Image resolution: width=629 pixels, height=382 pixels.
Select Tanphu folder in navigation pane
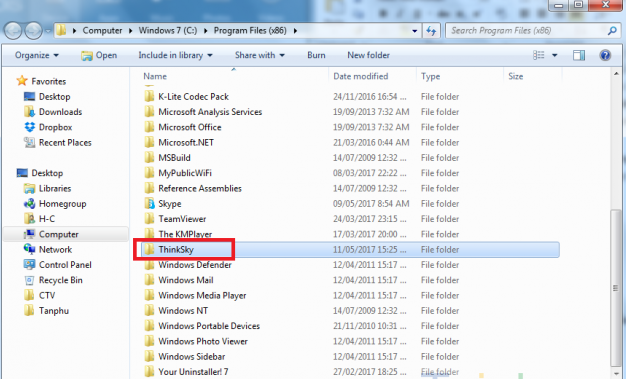[54, 311]
